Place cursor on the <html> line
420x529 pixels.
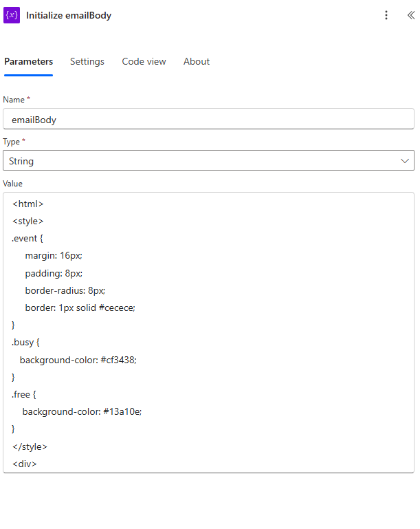point(28,204)
